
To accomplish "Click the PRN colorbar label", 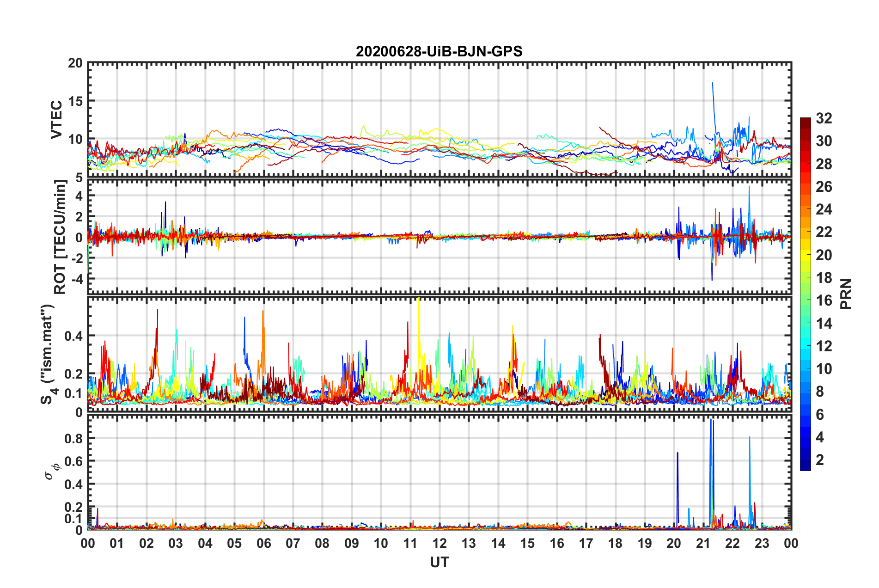I will [x=846, y=294].
